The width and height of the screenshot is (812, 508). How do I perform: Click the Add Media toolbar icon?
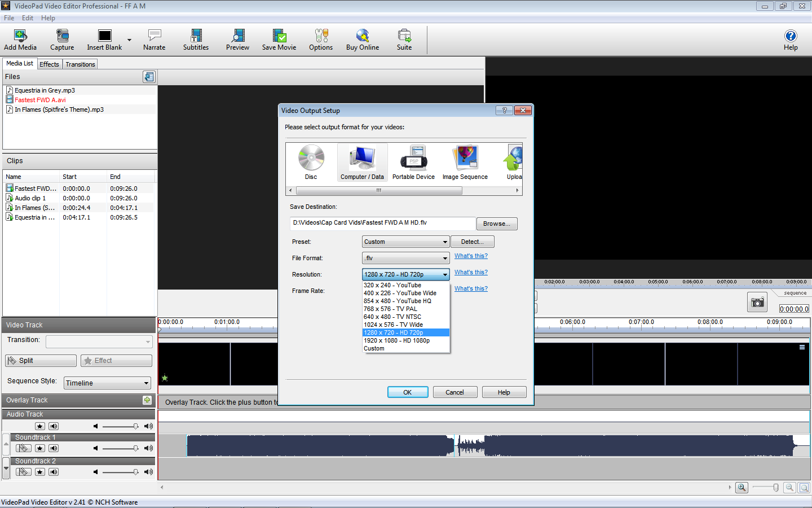click(x=20, y=40)
